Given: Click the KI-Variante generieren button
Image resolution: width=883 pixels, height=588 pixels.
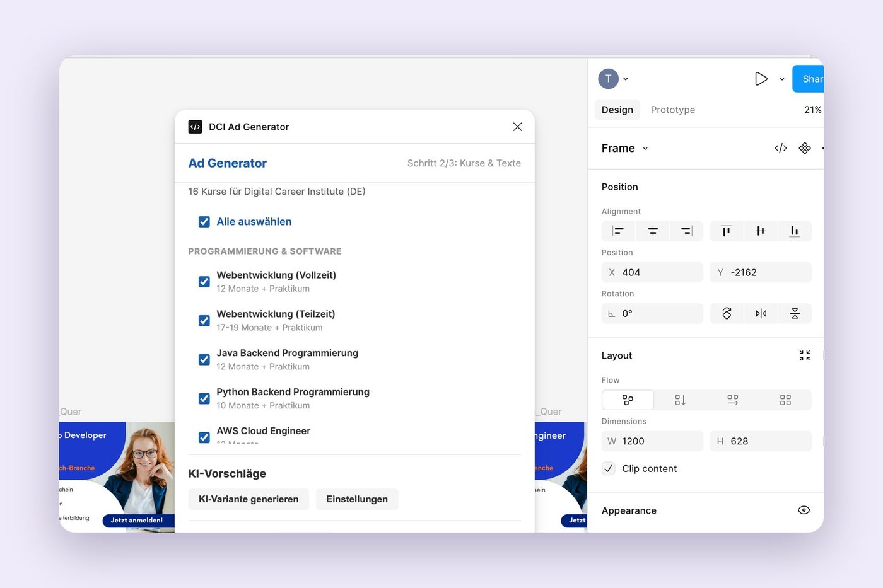Looking at the screenshot, I should 249,499.
